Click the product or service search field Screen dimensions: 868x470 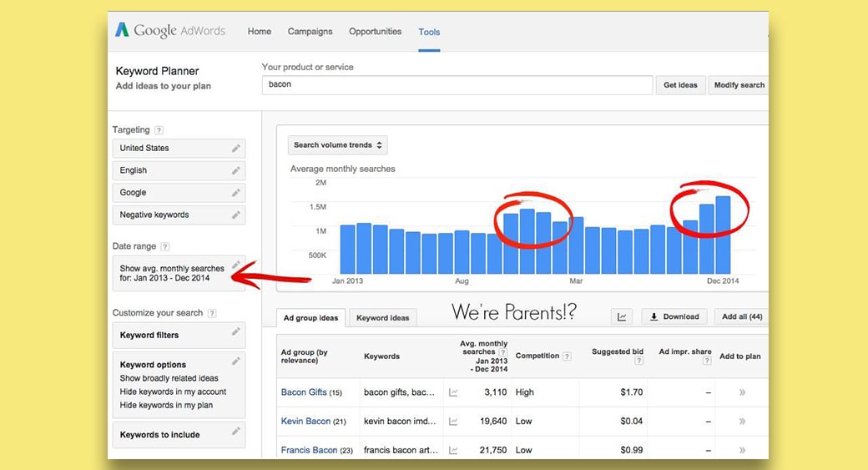[457, 85]
